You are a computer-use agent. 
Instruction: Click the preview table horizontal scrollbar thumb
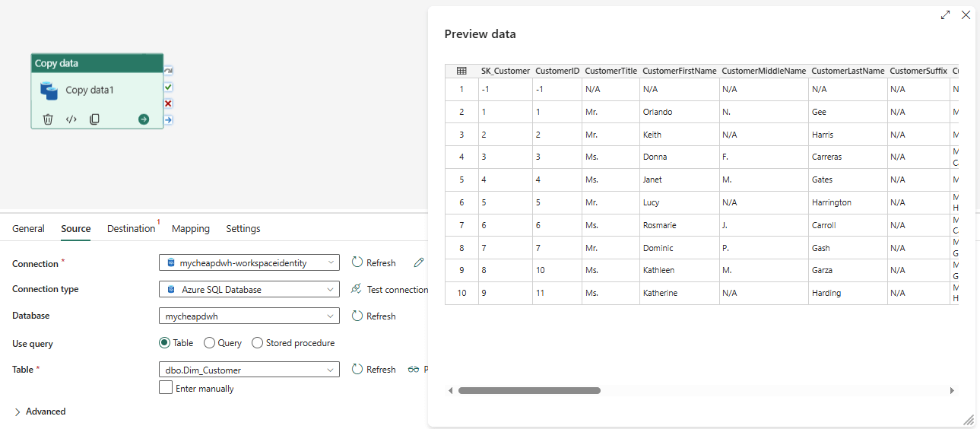tap(529, 390)
